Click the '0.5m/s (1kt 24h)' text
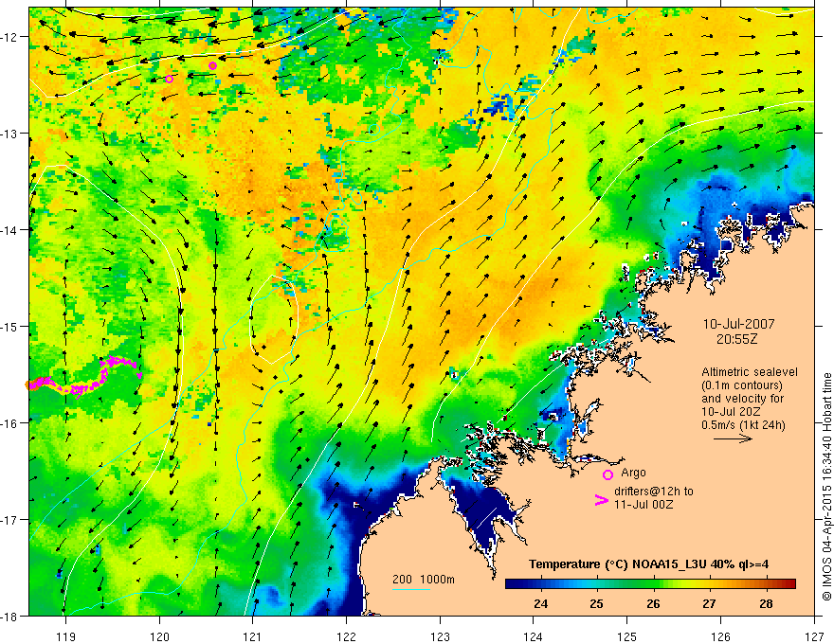Viewport: 834px width, 644px height. pos(743,425)
